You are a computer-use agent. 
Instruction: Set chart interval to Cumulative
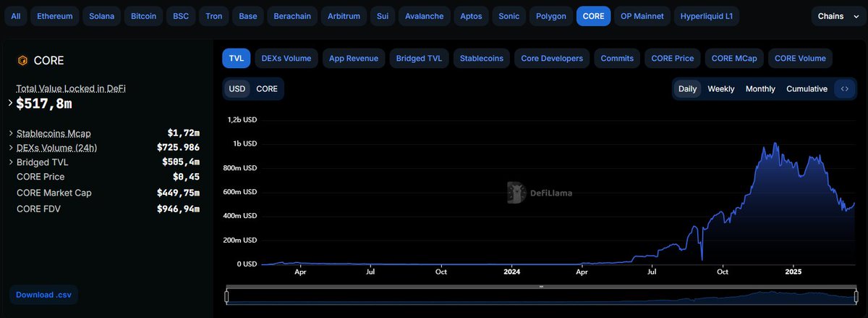807,89
